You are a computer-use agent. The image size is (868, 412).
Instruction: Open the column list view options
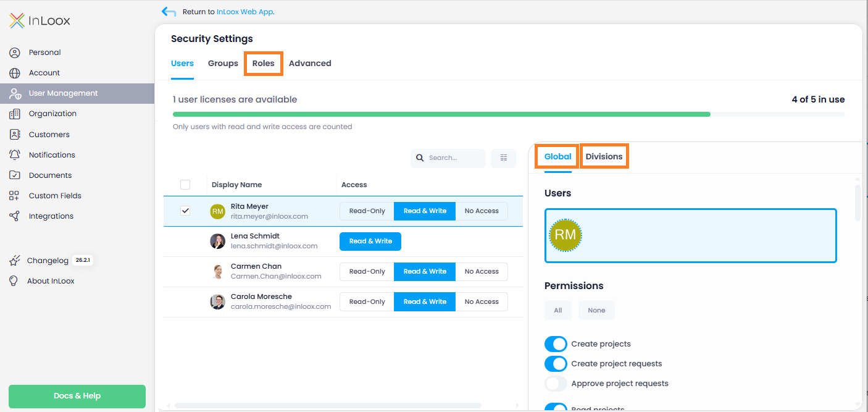tap(503, 158)
